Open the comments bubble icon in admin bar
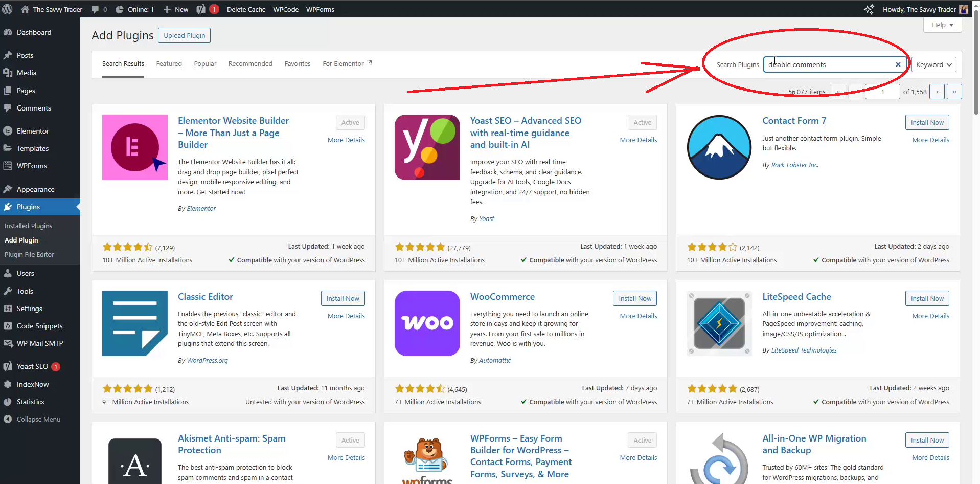 (x=95, y=9)
